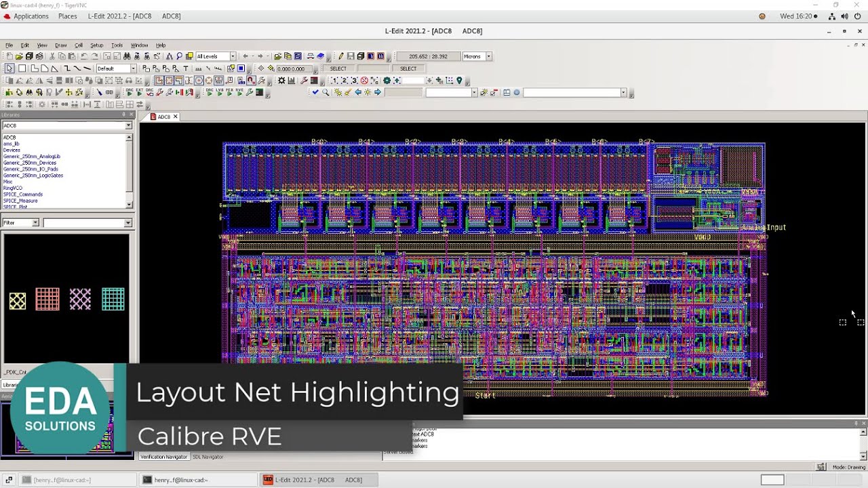Click the magnet snap icon
Image resolution: width=868 pixels, height=488 pixels.
251,81
